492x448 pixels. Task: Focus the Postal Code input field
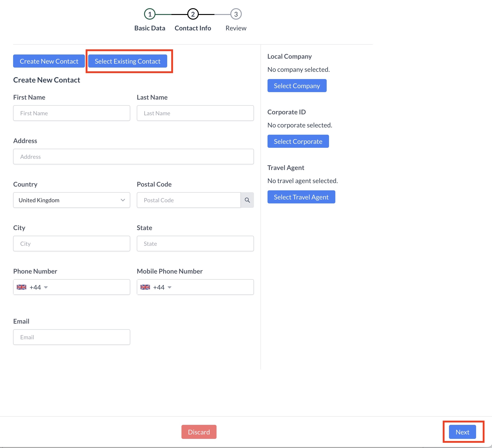[x=188, y=200]
